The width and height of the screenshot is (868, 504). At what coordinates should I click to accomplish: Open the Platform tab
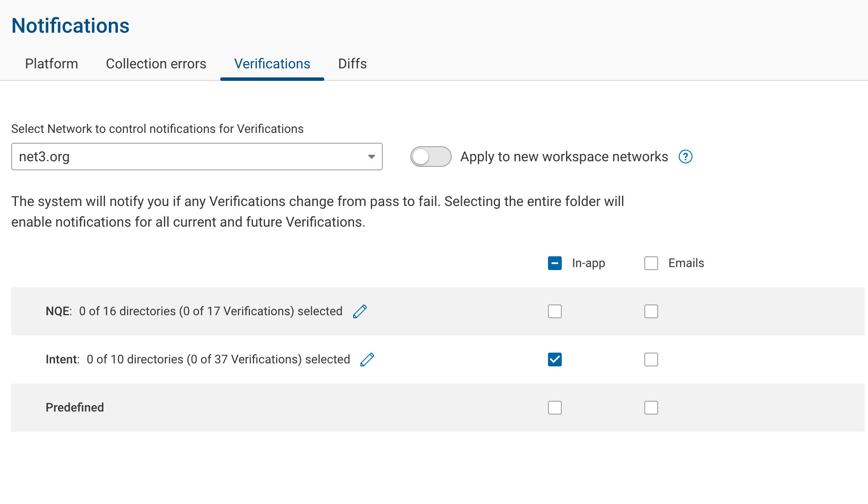click(x=52, y=64)
